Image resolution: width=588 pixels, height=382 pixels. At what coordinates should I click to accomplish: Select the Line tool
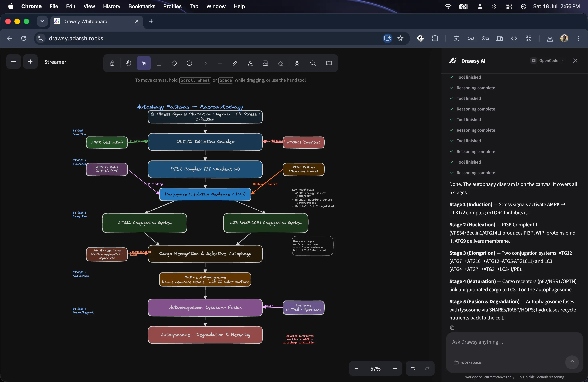click(x=220, y=63)
